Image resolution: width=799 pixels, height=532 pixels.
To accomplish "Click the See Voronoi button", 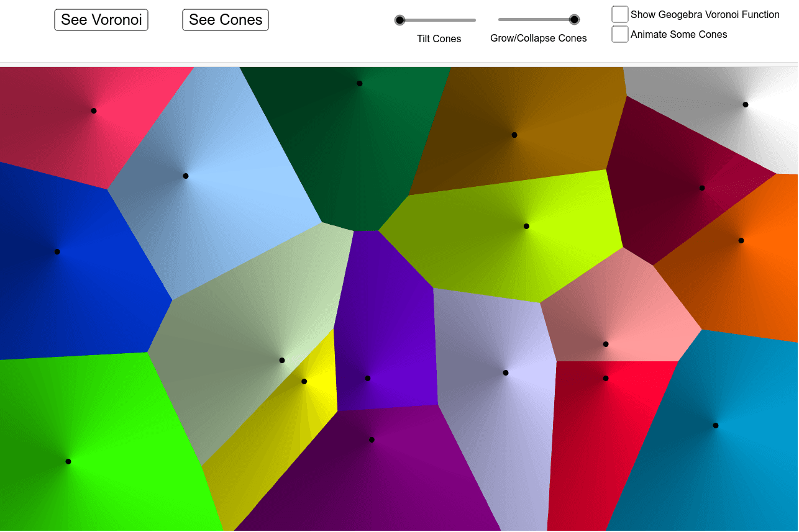I will pos(101,20).
